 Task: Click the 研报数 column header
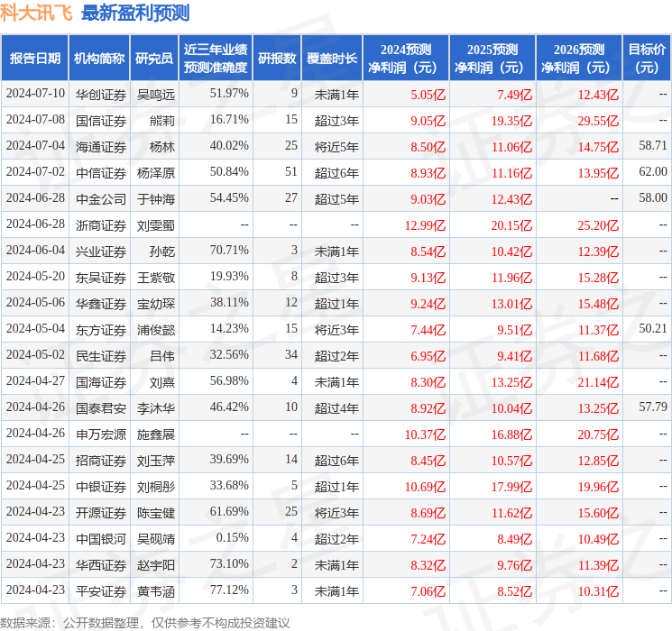(277, 59)
